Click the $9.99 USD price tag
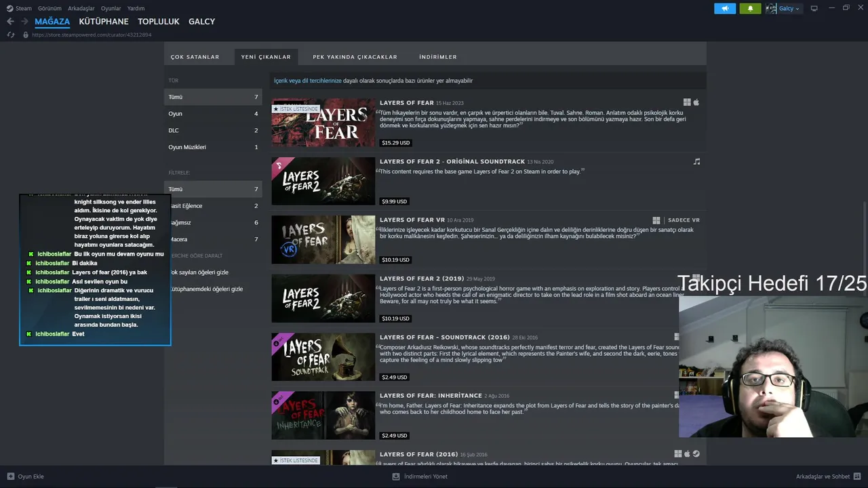The width and height of the screenshot is (868, 488). click(x=395, y=201)
